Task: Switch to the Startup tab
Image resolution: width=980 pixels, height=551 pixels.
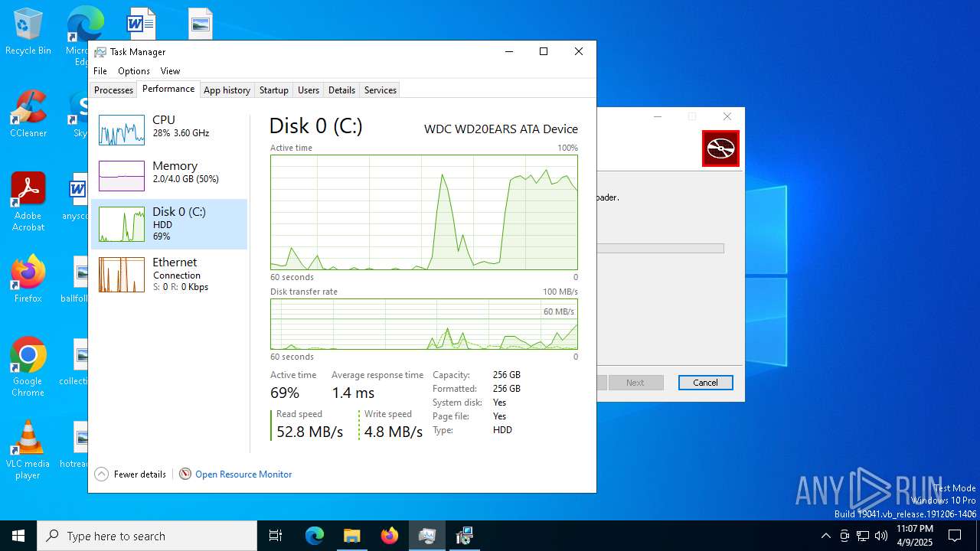Action: [x=273, y=90]
